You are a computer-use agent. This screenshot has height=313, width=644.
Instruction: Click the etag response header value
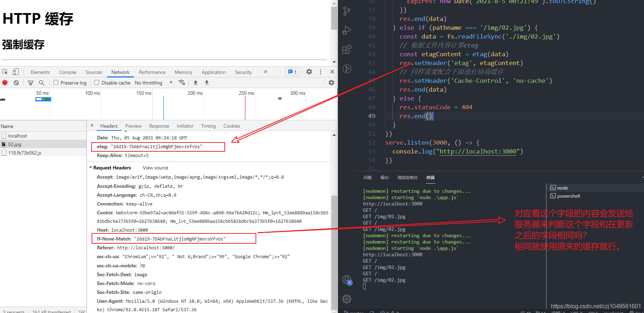pos(157,146)
